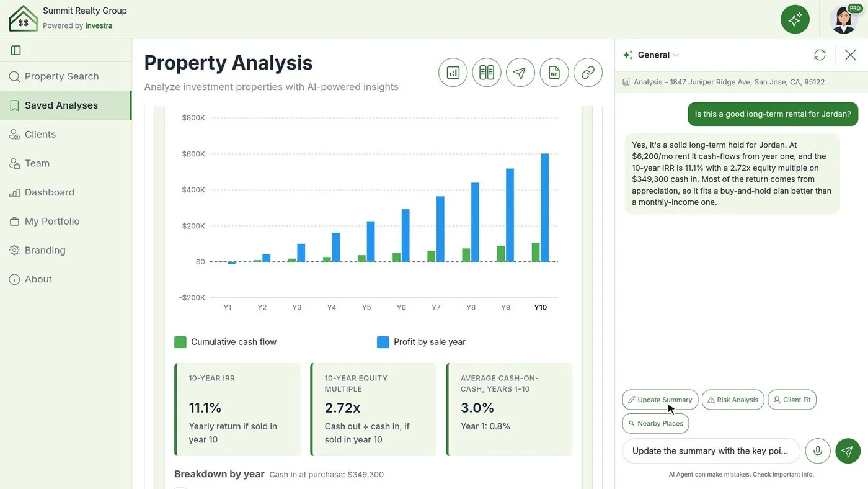Click the user question chat bubble
Image resolution: width=868 pixels, height=489 pixels.
coord(773,114)
